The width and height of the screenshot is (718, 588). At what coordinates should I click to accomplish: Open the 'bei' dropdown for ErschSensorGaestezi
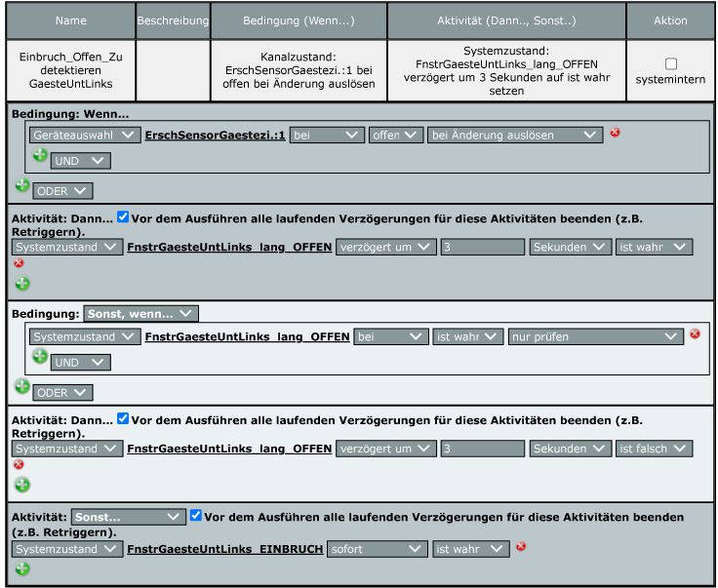[327, 136]
